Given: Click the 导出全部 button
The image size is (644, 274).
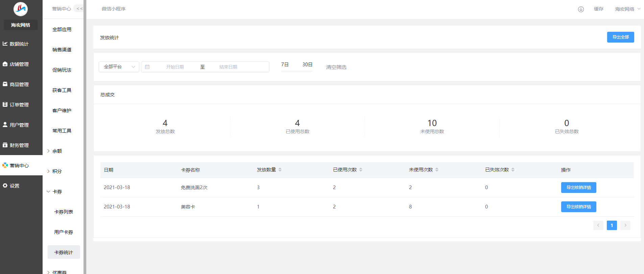Looking at the screenshot, I should coord(621,37).
